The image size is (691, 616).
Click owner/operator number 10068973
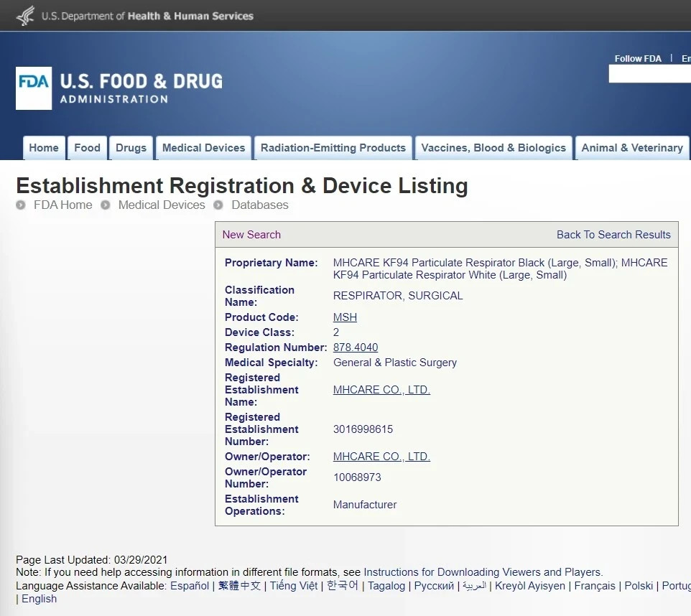click(x=357, y=477)
